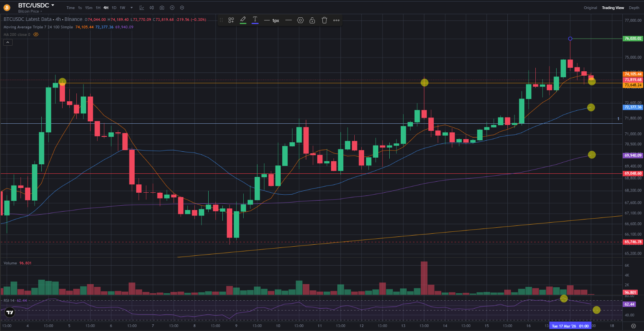Click the 76,020.02 price label on axis
Screen dimensions: 644x331
(x=633, y=39)
